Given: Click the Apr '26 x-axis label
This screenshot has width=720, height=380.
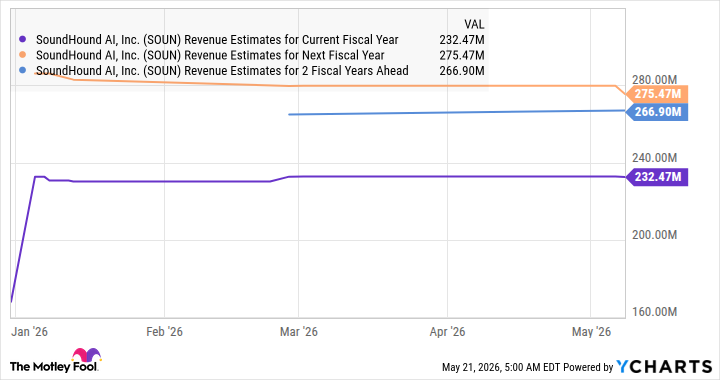Looking at the screenshot, I should pyautogui.click(x=447, y=332).
